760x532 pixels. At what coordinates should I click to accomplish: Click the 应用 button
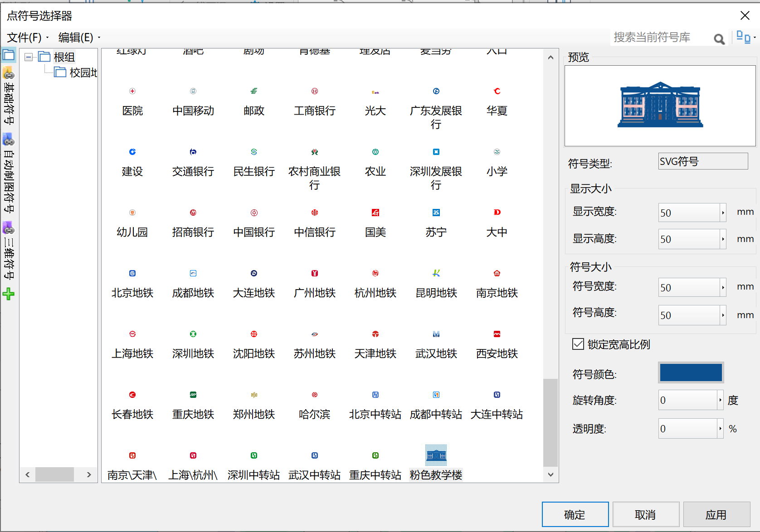pyautogui.click(x=716, y=514)
